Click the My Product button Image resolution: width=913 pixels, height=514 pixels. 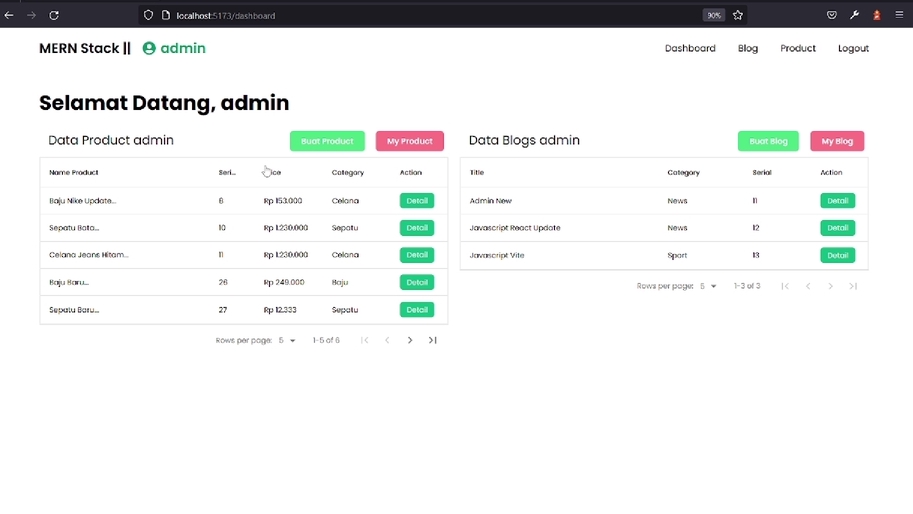click(x=409, y=141)
